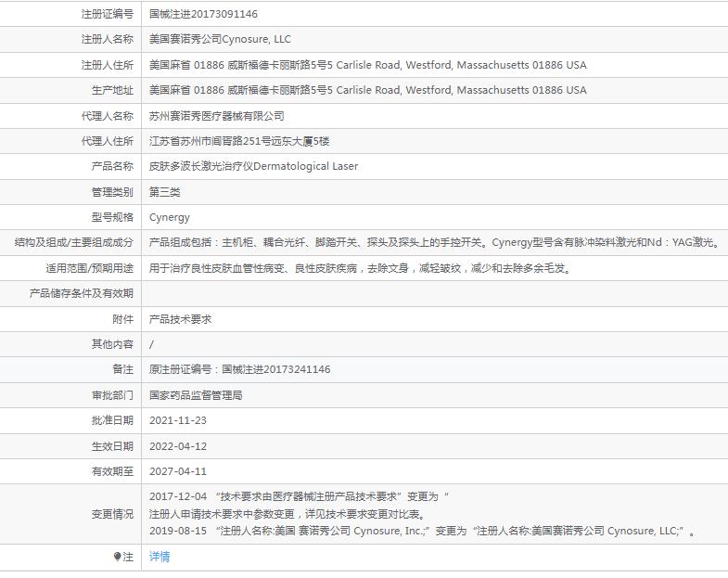
Task: Select the 变更情况 label
Action: point(112,514)
